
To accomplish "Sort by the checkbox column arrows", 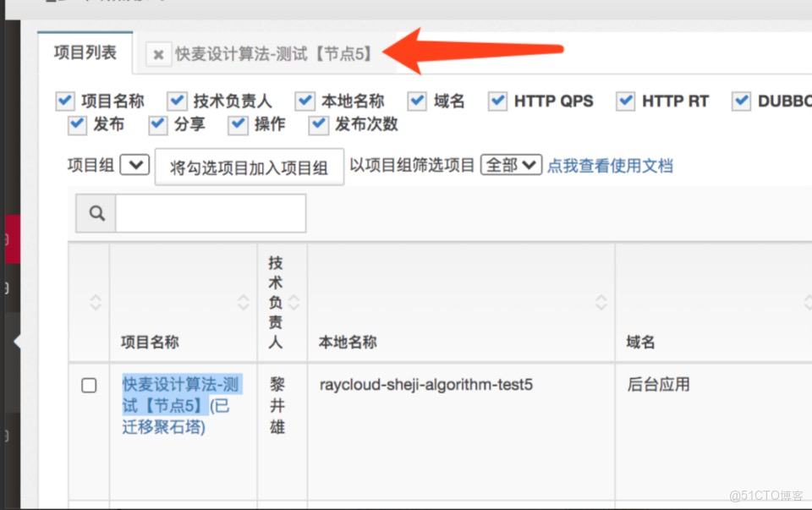I will [96, 302].
